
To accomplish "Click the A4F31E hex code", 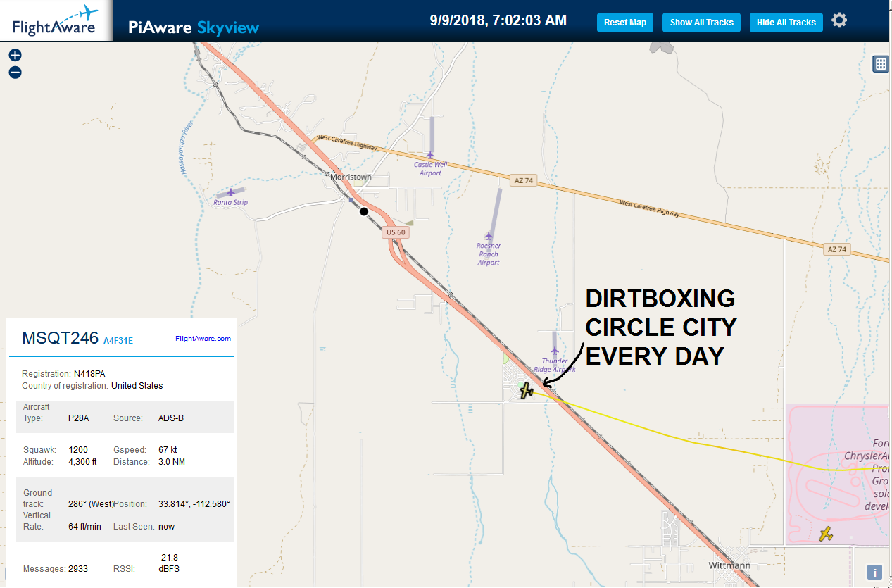I will point(118,341).
